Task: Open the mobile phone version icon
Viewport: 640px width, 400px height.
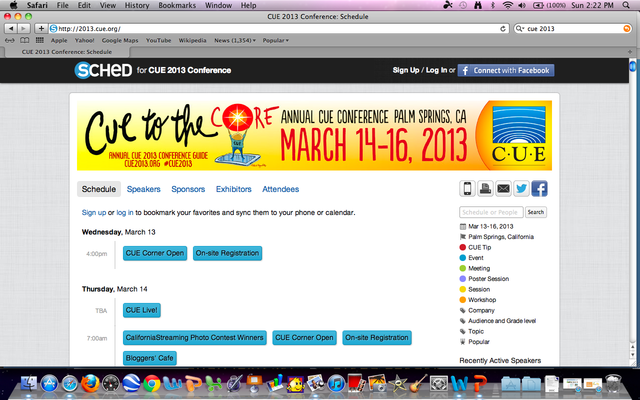Action: click(467, 189)
